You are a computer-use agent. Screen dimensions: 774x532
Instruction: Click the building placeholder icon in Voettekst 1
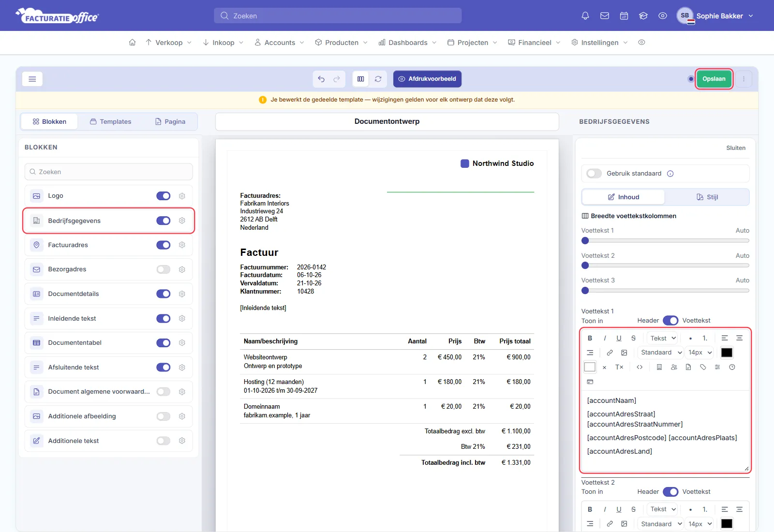coord(659,367)
